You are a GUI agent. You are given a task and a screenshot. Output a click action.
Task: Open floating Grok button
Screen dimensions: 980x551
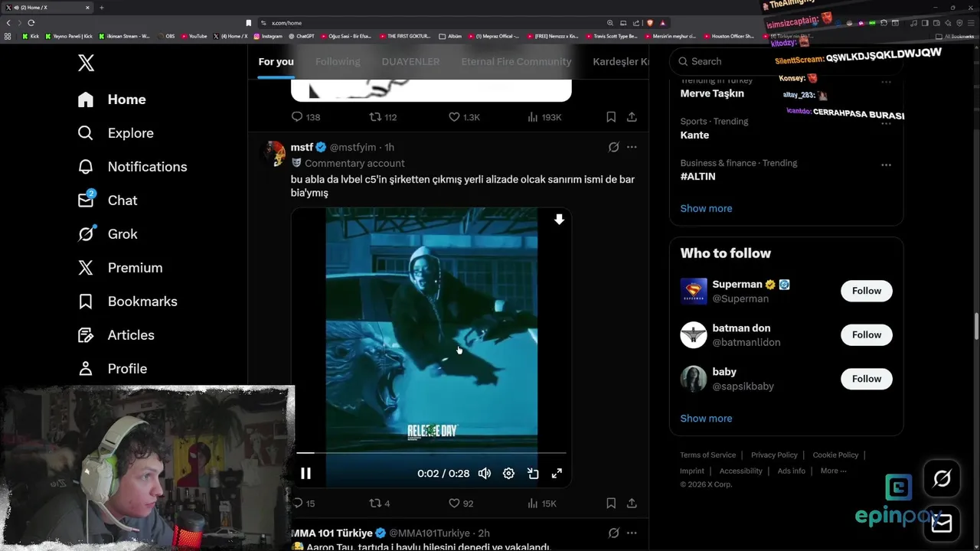point(942,479)
